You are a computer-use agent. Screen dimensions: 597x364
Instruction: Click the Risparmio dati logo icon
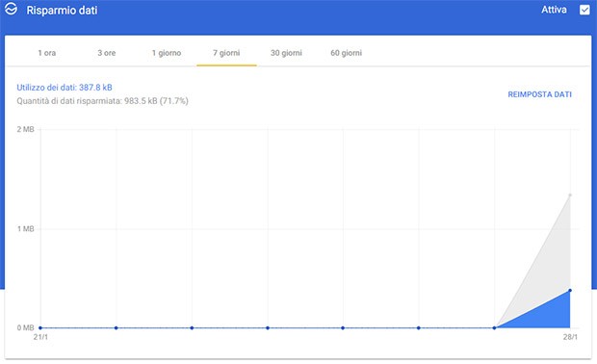(11, 9)
